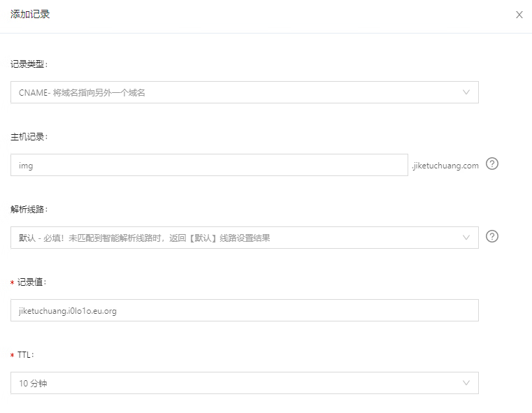Focus the 记录值 input field
The width and height of the screenshot is (532, 413).
point(244,310)
